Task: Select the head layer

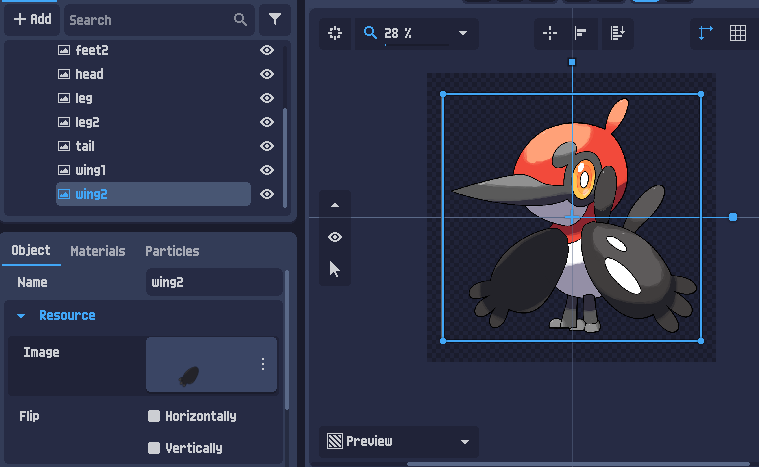Action: [x=153, y=74]
